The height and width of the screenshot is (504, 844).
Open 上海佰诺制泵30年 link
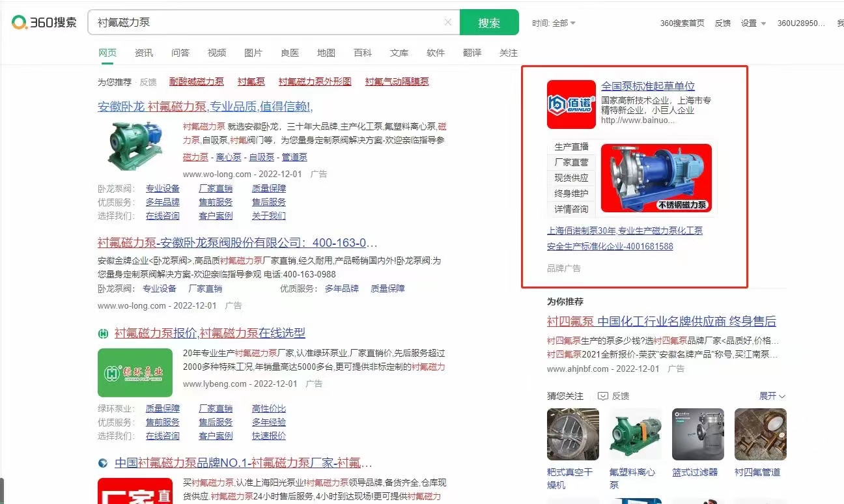pos(625,231)
